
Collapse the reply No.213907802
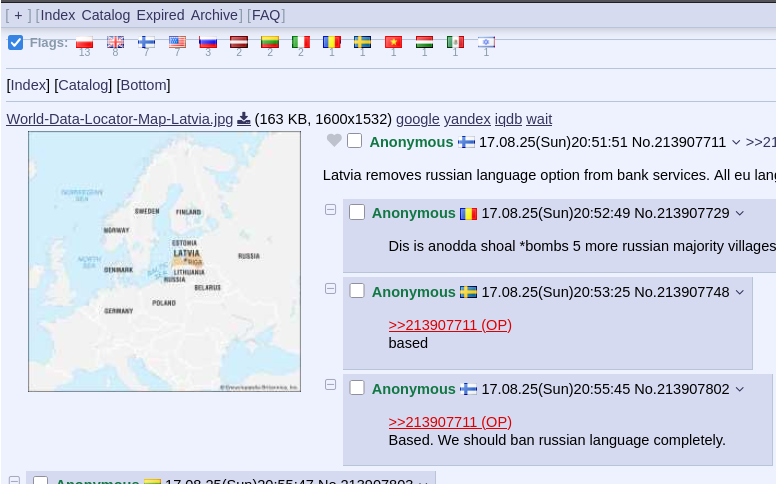point(331,385)
